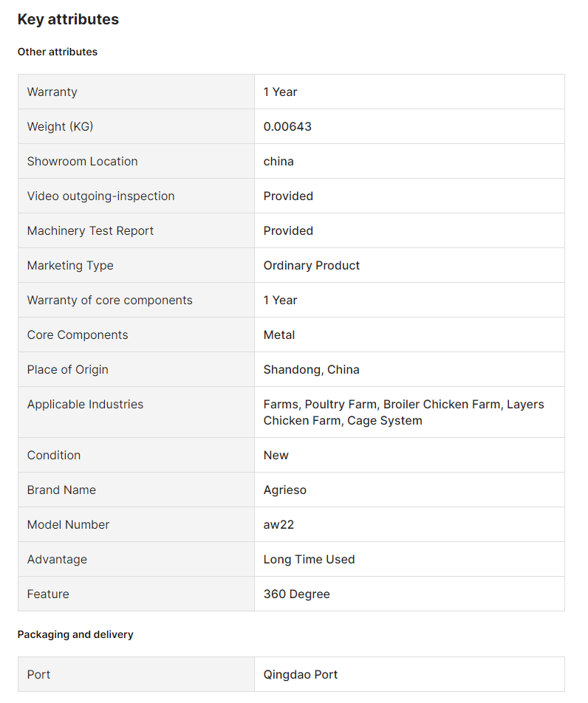This screenshot has height=703, width=588.
Task: Click the Applicable Industries value text
Action: [x=403, y=413]
